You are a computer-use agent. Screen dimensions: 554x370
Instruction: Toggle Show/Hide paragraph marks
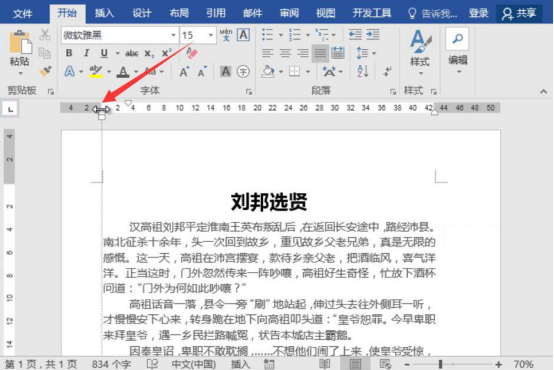(x=387, y=72)
